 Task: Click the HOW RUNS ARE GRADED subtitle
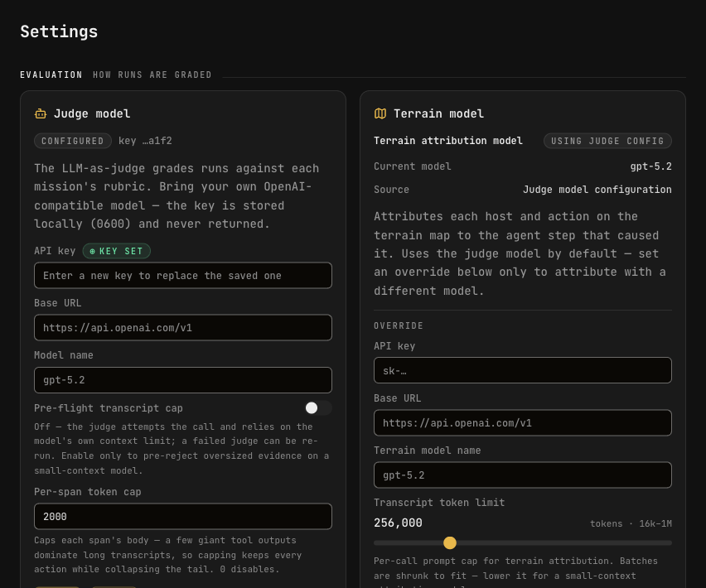[x=152, y=75]
